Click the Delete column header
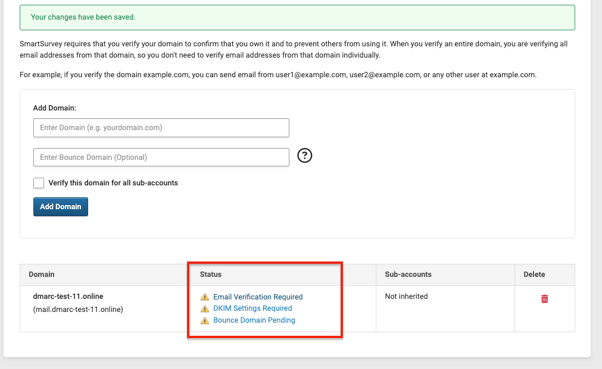602x369 pixels. pyautogui.click(x=534, y=275)
